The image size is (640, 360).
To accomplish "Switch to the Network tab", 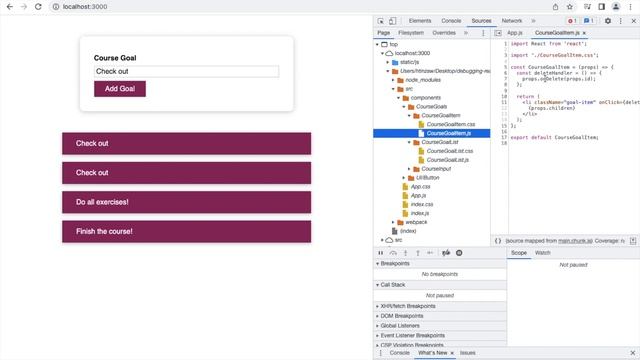I will click(x=512, y=21).
